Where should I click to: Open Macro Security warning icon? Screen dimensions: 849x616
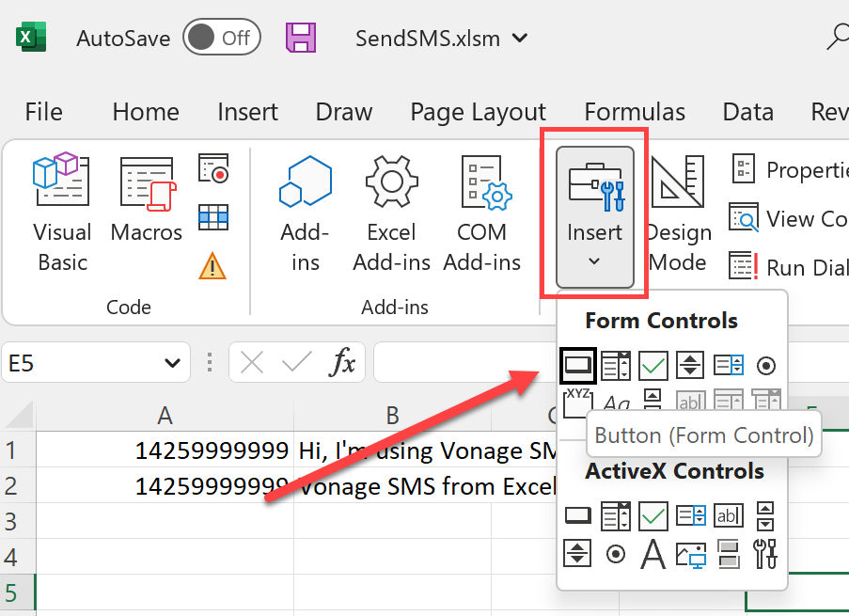(x=212, y=265)
